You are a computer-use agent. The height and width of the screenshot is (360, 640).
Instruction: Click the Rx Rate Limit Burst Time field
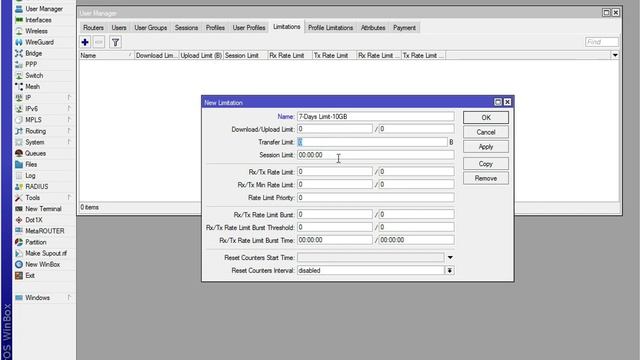click(x=335, y=240)
